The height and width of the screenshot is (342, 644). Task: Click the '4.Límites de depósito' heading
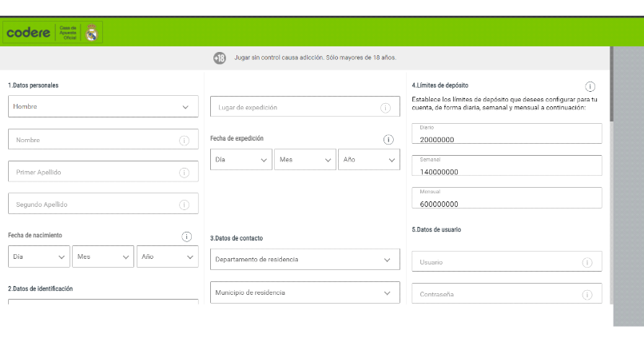[x=440, y=85]
